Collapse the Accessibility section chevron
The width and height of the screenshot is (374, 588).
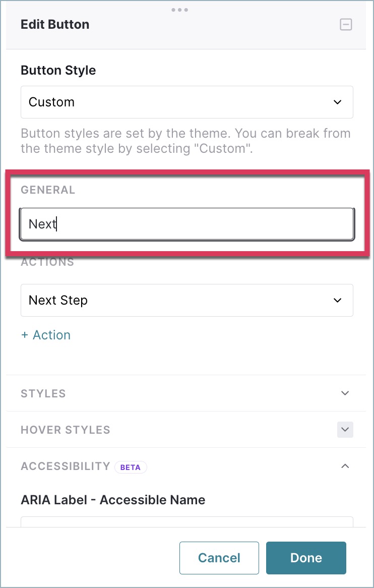(345, 466)
